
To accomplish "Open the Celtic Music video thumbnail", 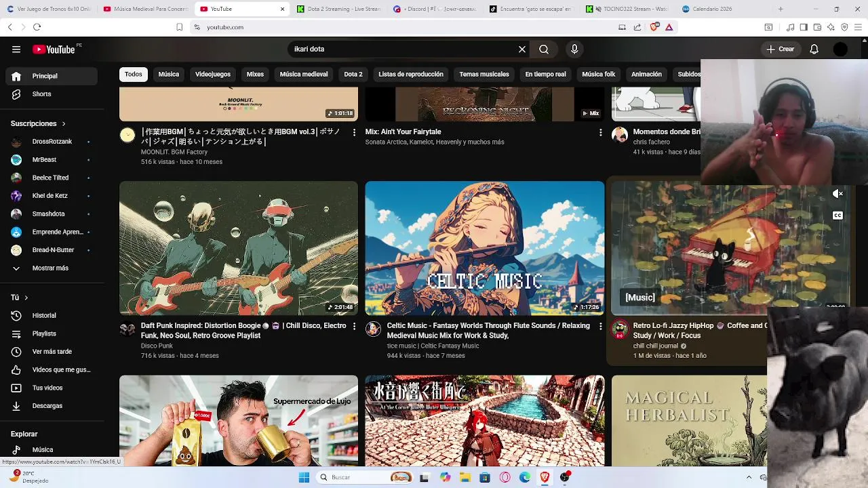I will (485, 248).
